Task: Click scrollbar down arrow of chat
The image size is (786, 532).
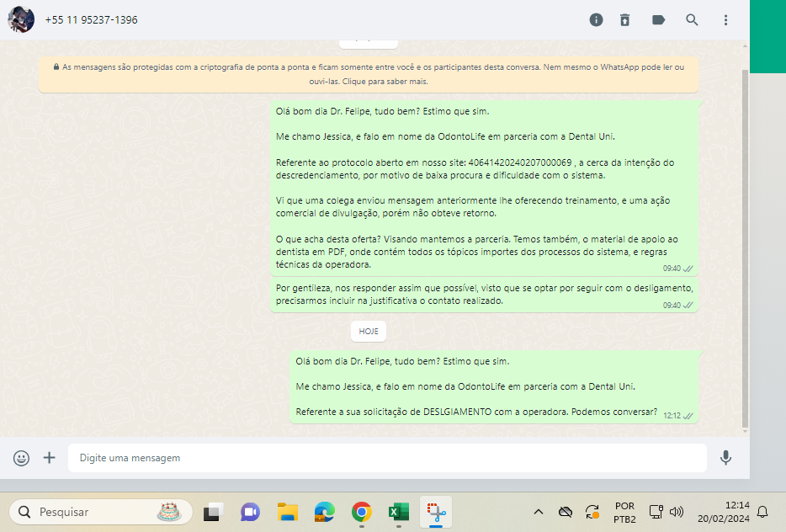Action: pos(745,431)
